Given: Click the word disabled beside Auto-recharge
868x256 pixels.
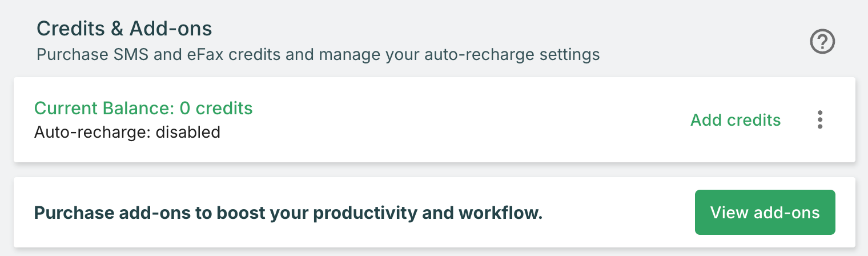Looking at the screenshot, I should pyautogui.click(x=188, y=132).
